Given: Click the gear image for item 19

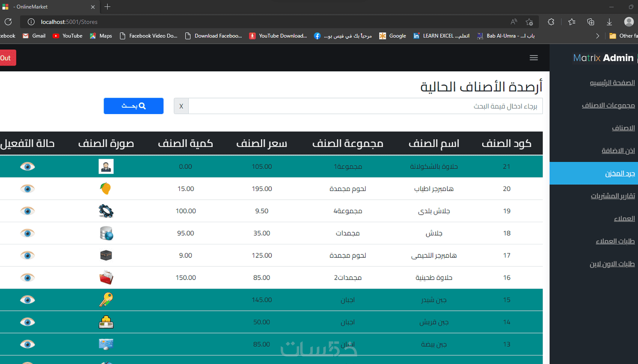Looking at the screenshot, I should pyautogui.click(x=106, y=211).
